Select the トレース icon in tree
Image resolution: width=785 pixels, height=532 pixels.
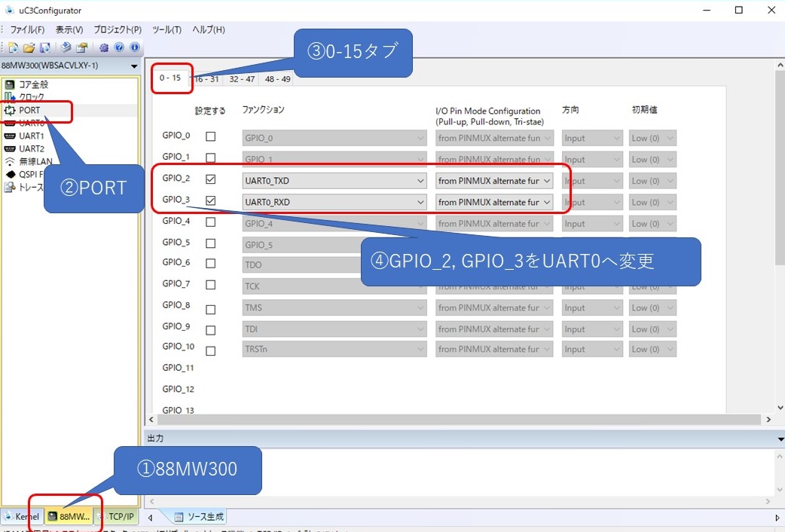pos(10,188)
